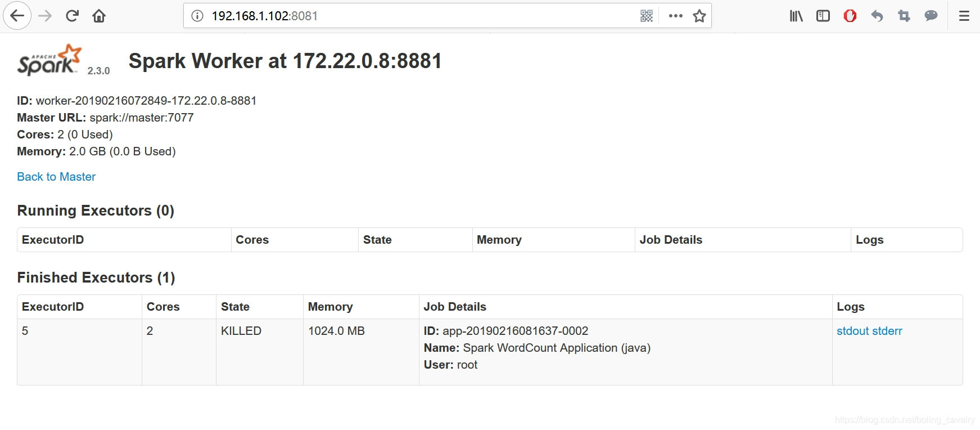Screen dimensions: 980x430
Task: Open the page actions three-dots menu
Action: click(x=676, y=16)
